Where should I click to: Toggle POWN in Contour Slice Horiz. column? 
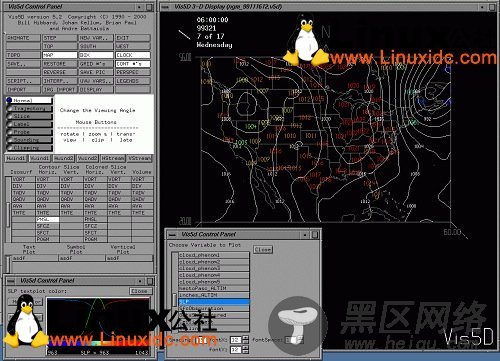pyautogui.click(x=47, y=239)
